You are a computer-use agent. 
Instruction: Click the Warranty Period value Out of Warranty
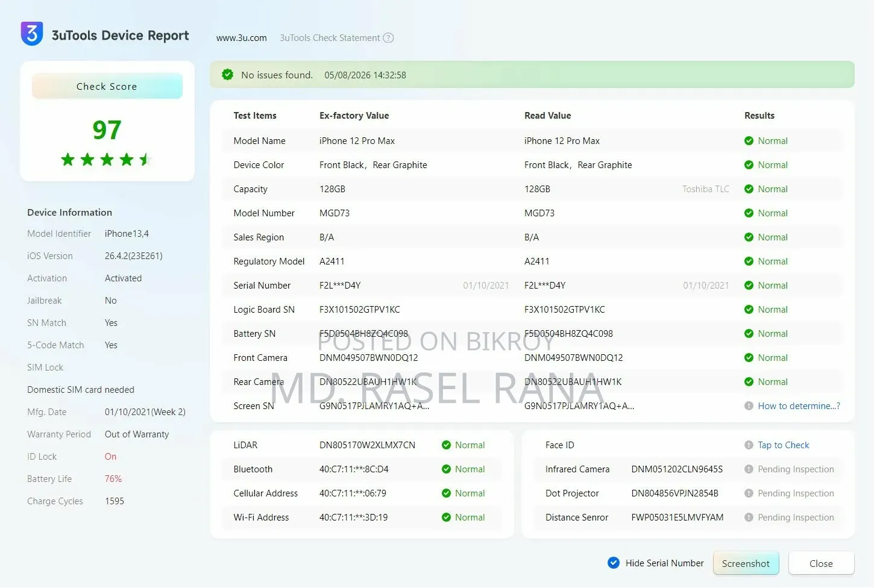[x=137, y=434]
